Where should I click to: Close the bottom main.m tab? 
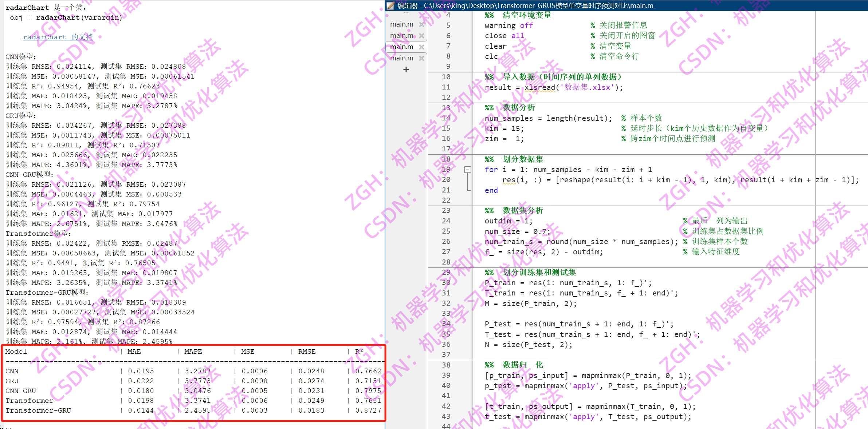pyautogui.click(x=422, y=58)
